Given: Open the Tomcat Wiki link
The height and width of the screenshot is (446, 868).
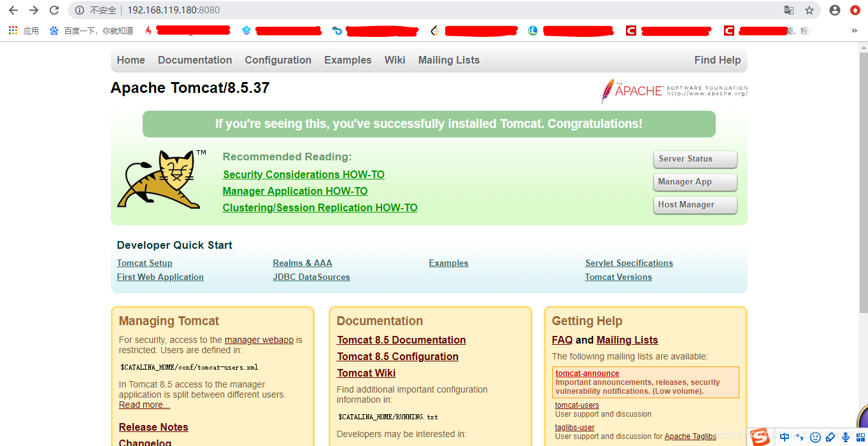Looking at the screenshot, I should pos(366,373).
